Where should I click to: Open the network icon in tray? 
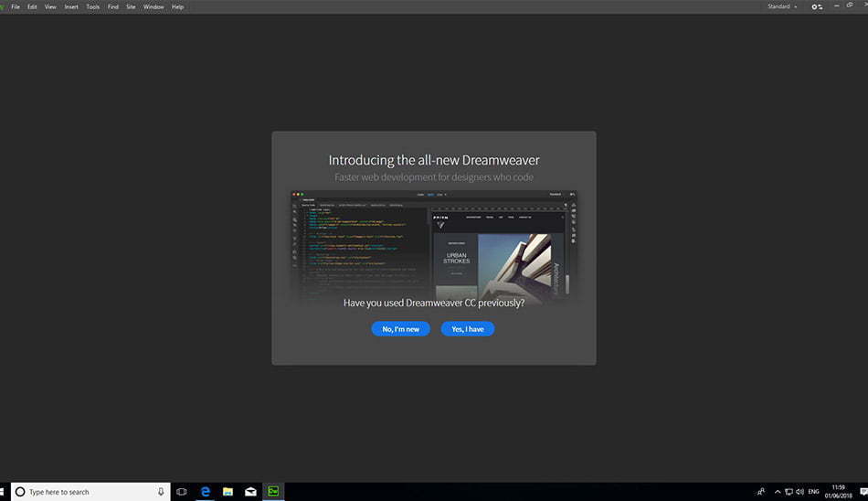pyautogui.click(x=789, y=492)
